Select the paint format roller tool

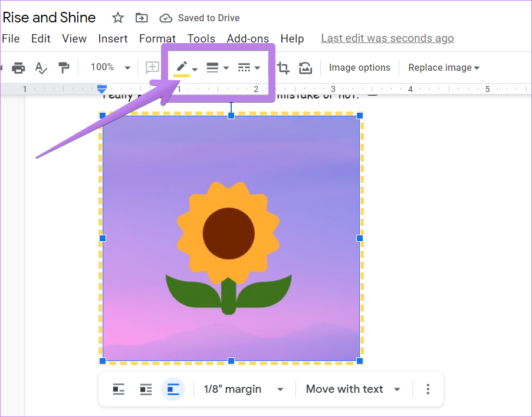[x=63, y=68]
